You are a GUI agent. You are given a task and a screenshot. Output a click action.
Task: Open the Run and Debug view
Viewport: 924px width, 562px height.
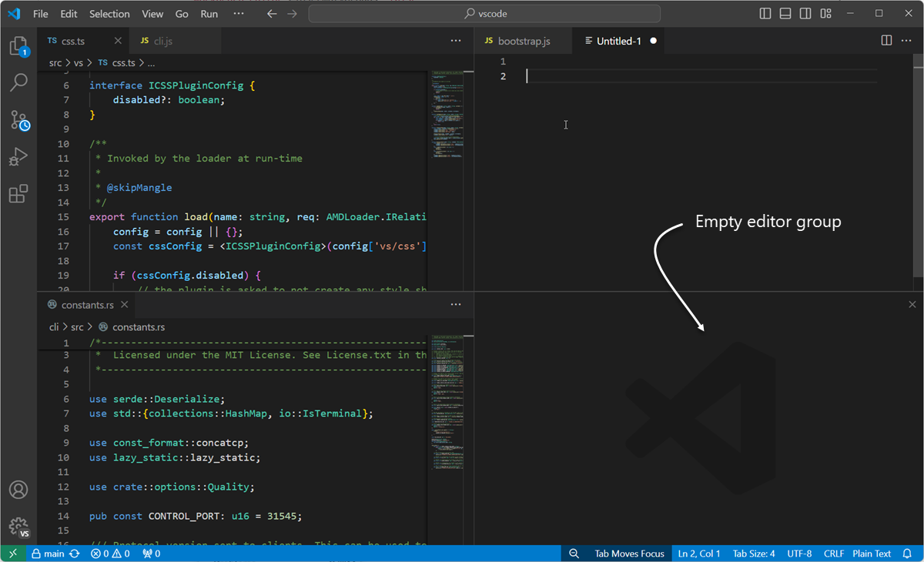(x=18, y=157)
